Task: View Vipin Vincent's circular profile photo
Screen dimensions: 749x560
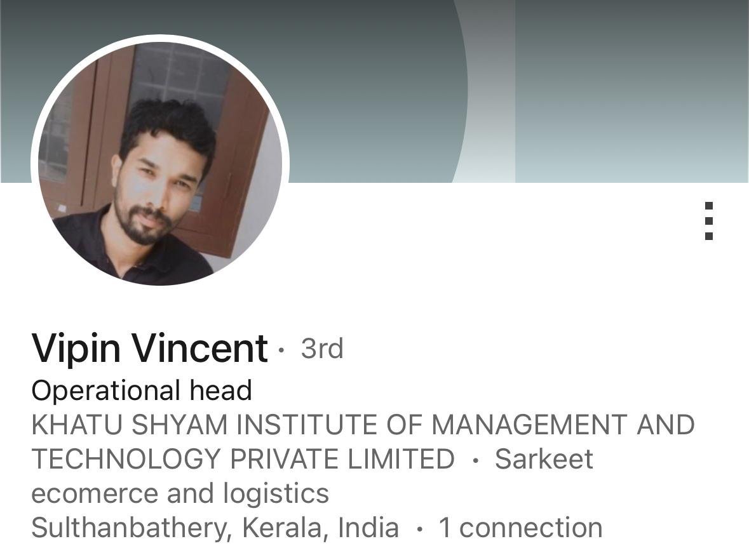Action: pyautogui.click(x=160, y=163)
